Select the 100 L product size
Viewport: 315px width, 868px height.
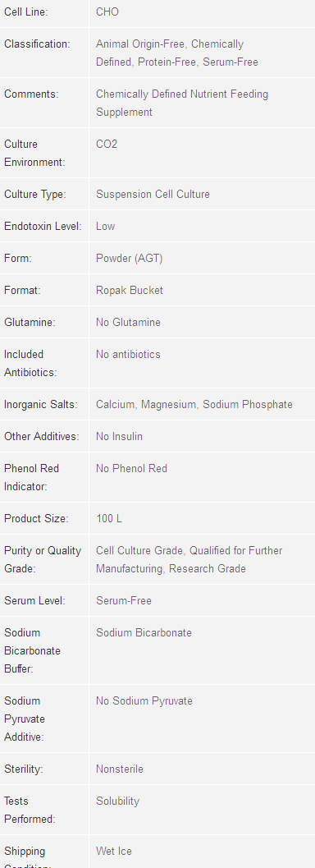109,519
